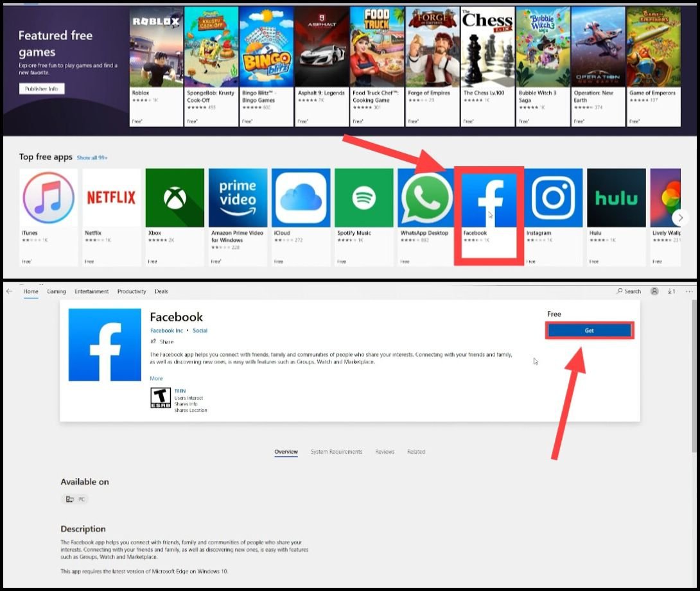Open the Roblox game tile

point(156,67)
